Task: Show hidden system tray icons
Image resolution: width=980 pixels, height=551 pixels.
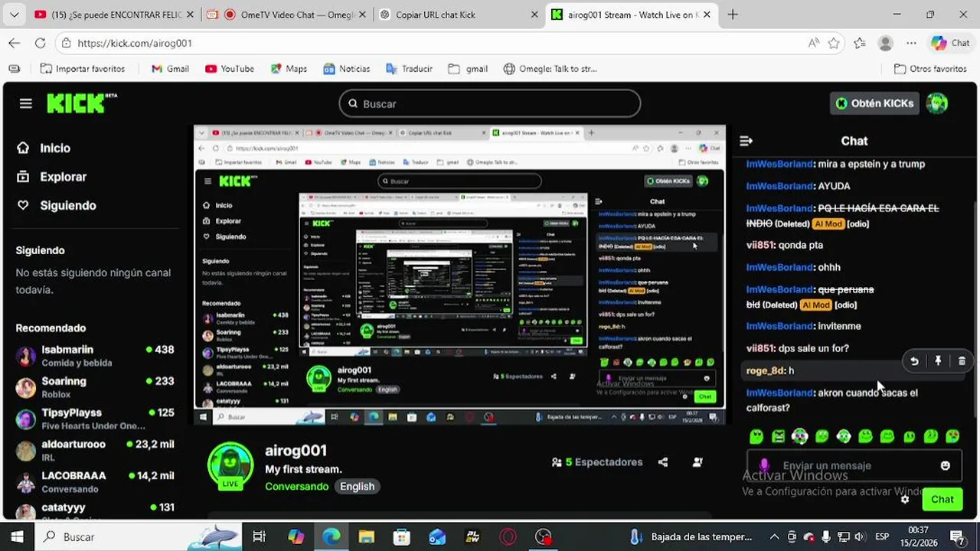Action: click(774, 536)
